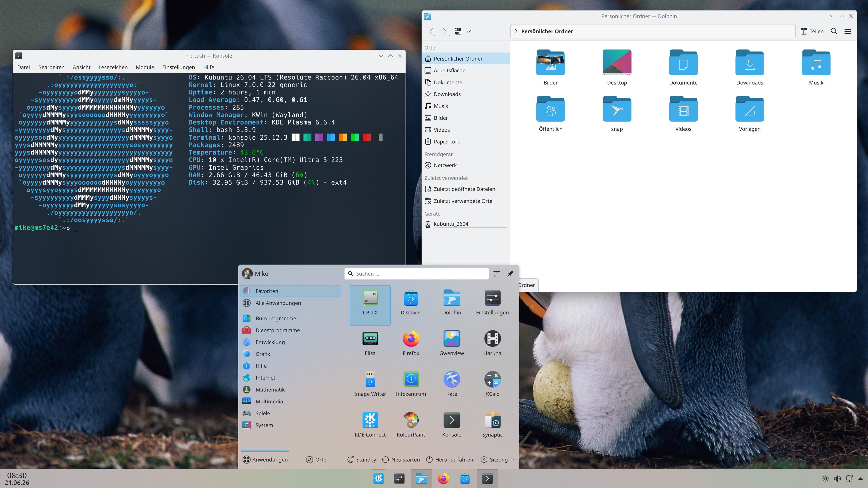Open CPU-X from the favorites grid

[370, 305]
